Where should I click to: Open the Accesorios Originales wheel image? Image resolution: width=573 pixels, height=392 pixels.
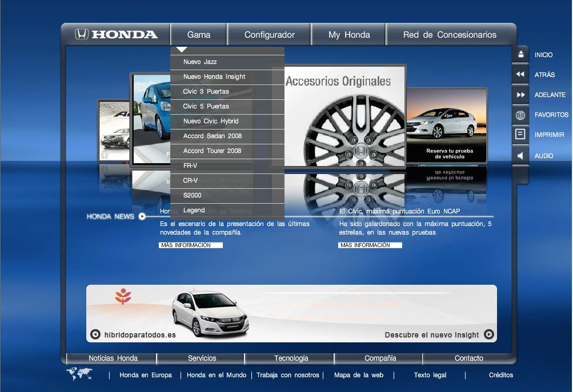coord(344,116)
